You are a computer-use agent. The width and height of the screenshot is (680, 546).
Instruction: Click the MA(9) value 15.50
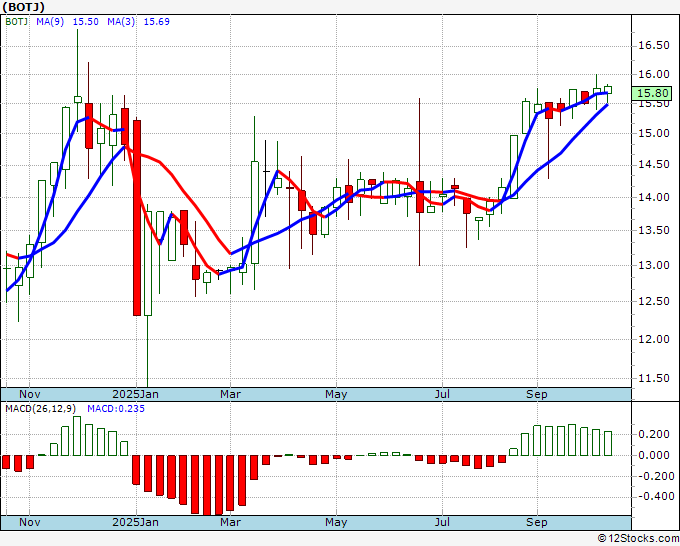85,22
